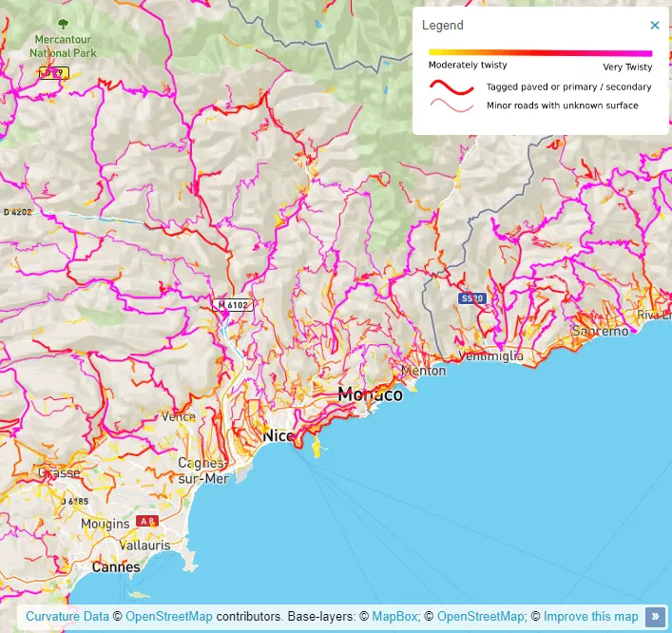672x633 pixels.
Task: Click the M 6102 road shield
Action: pyautogui.click(x=233, y=305)
